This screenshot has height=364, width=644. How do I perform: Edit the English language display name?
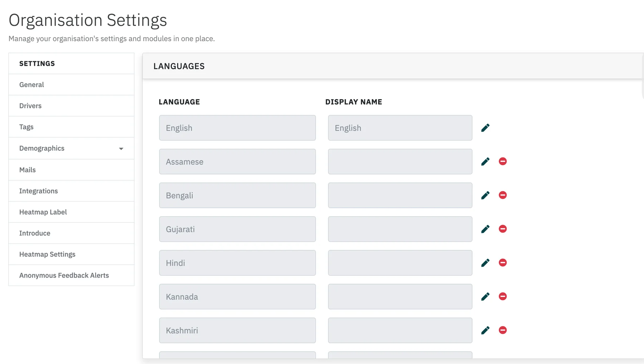485,128
